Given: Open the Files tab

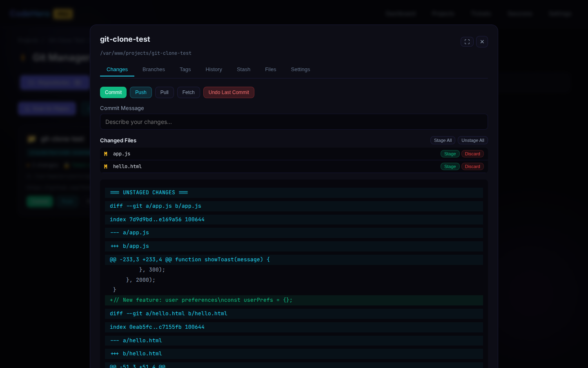Looking at the screenshot, I should (x=270, y=70).
